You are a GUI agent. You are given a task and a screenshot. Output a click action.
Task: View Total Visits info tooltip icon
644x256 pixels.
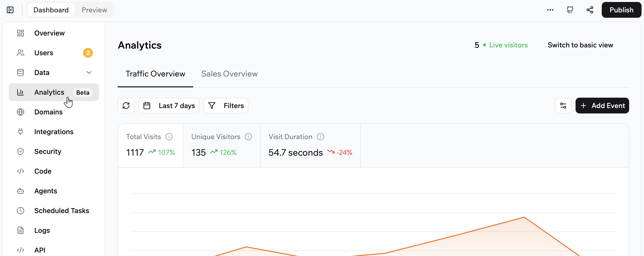tap(169, 137)
